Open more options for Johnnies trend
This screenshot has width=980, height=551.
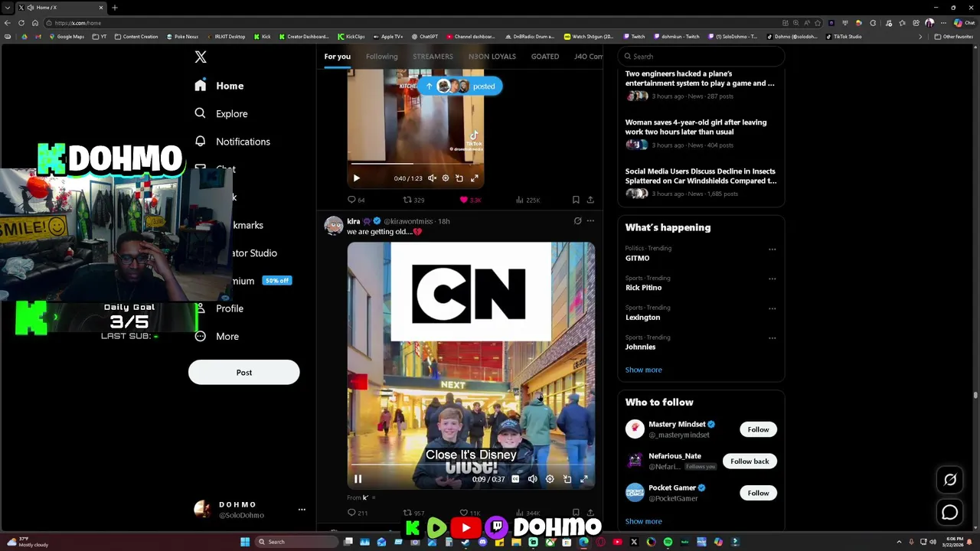point(772,337)
